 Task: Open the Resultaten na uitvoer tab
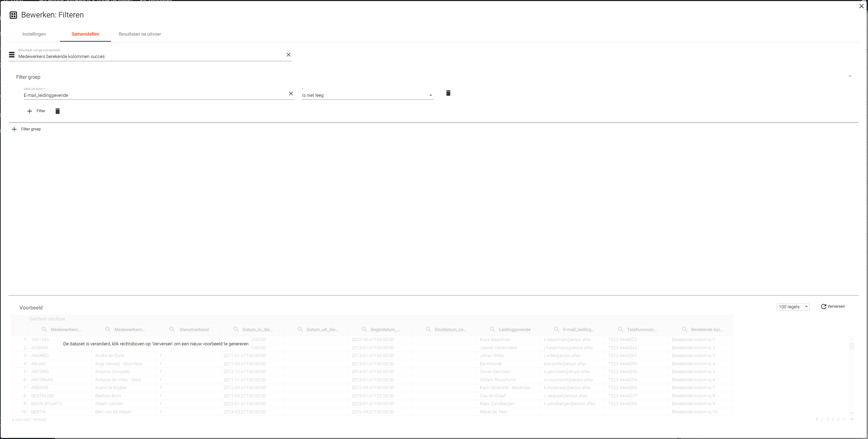140,34
